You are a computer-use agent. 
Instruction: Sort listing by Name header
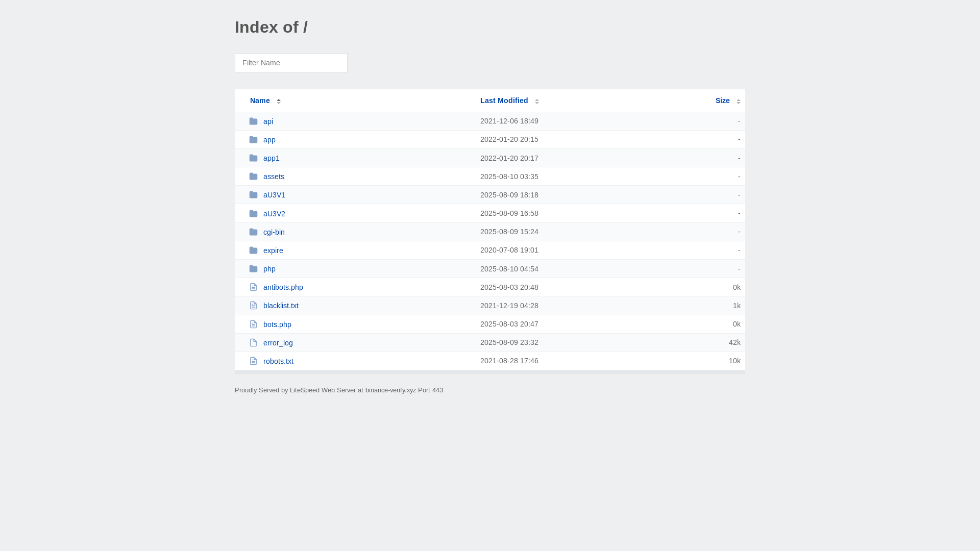(x=260, y=101)
